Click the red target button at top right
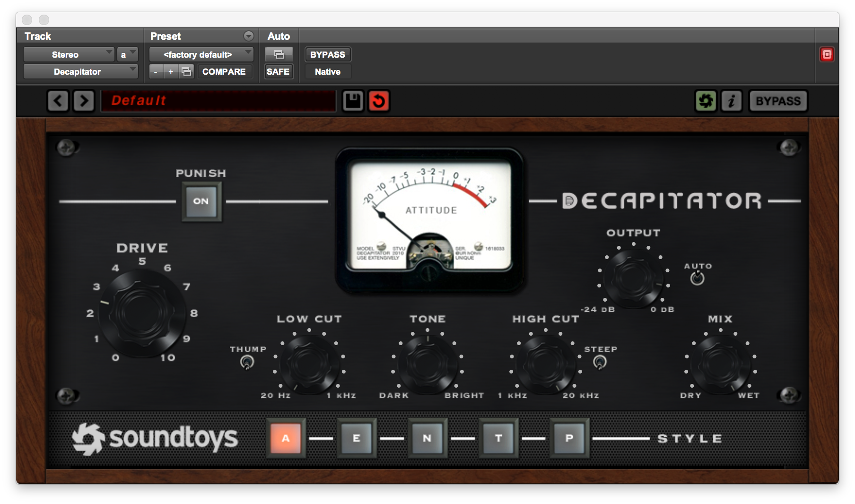 coord(827,54)
